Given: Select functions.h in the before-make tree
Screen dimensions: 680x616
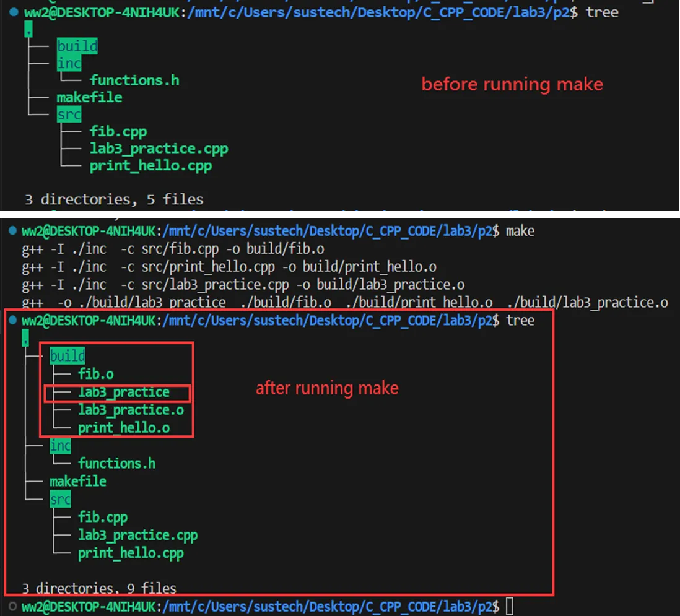Looking at the screenshot, I should 134,80.
